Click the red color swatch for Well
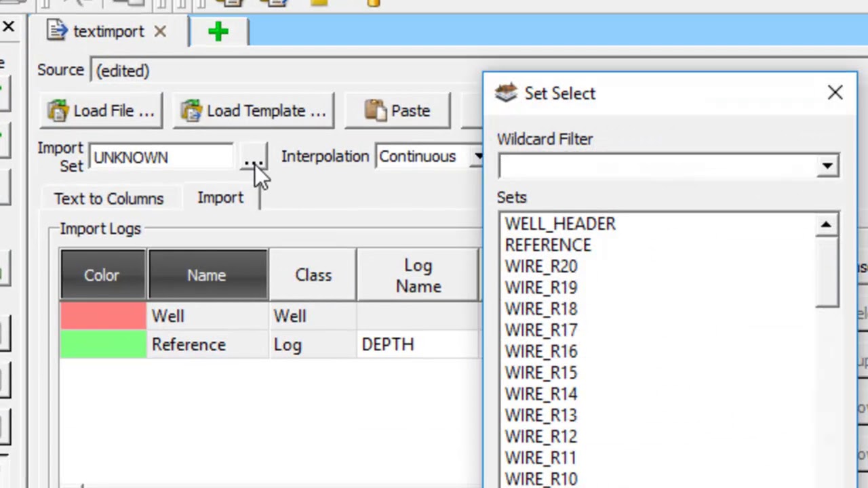The image size is (868, 488). (x=102, y=316)
